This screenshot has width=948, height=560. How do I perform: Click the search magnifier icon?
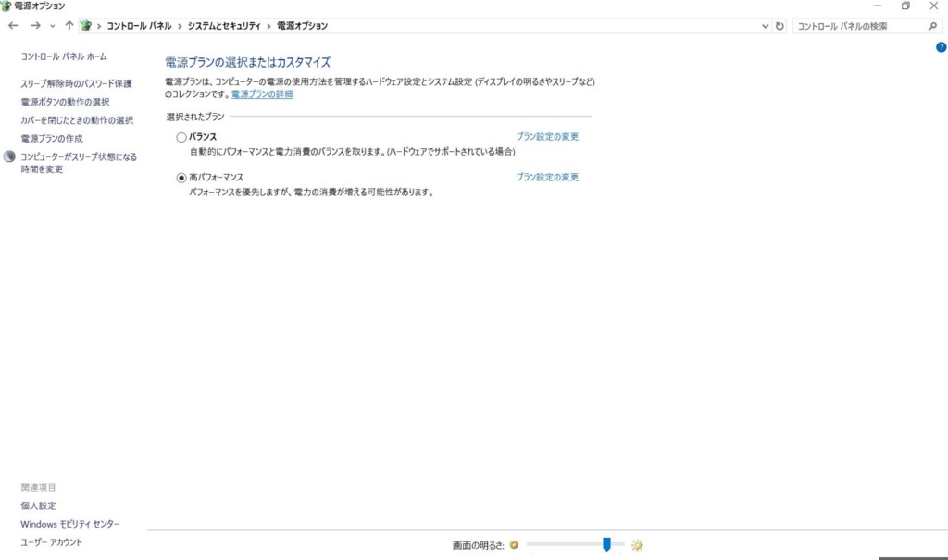(x=932, y=26)
